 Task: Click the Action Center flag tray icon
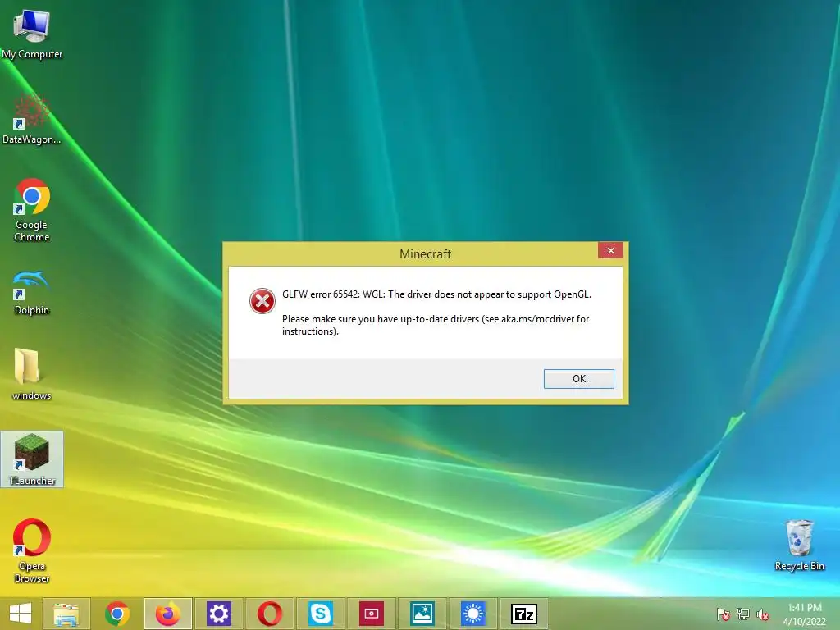pyautogui.click(x=724, y=614)
